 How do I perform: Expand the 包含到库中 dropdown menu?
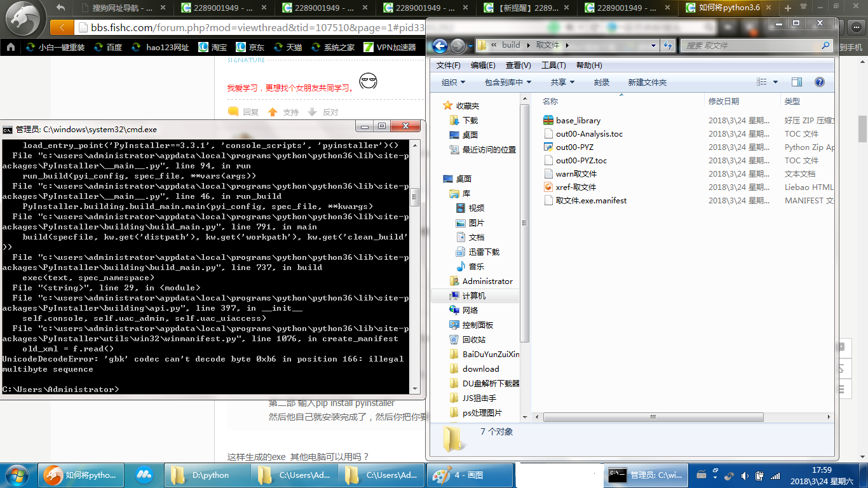point(508,82)
